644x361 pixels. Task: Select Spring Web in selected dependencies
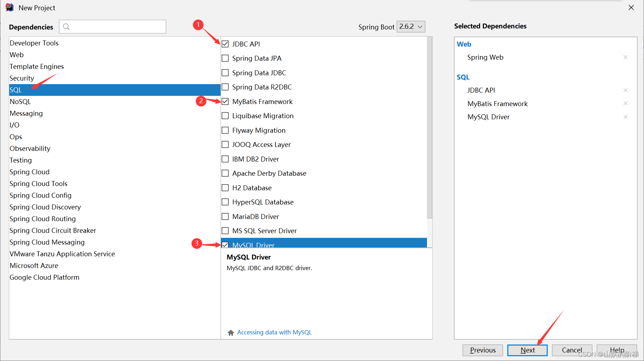[485, 57]
